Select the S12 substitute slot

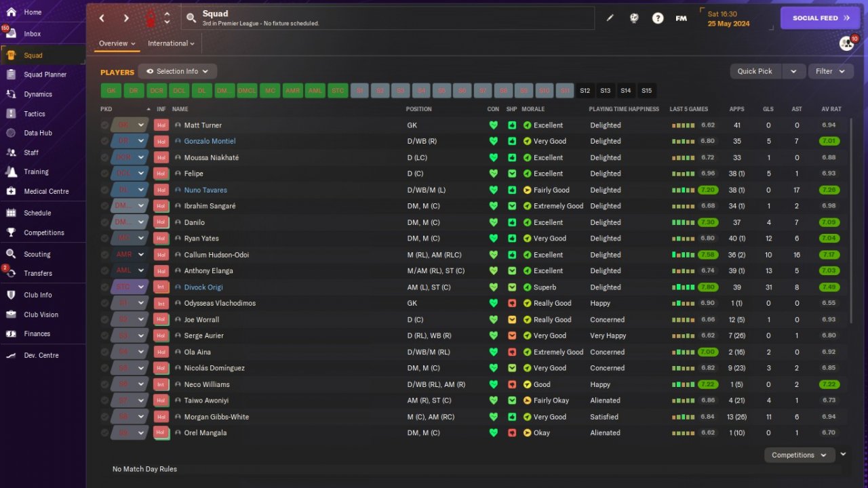[x=585, y=91]
